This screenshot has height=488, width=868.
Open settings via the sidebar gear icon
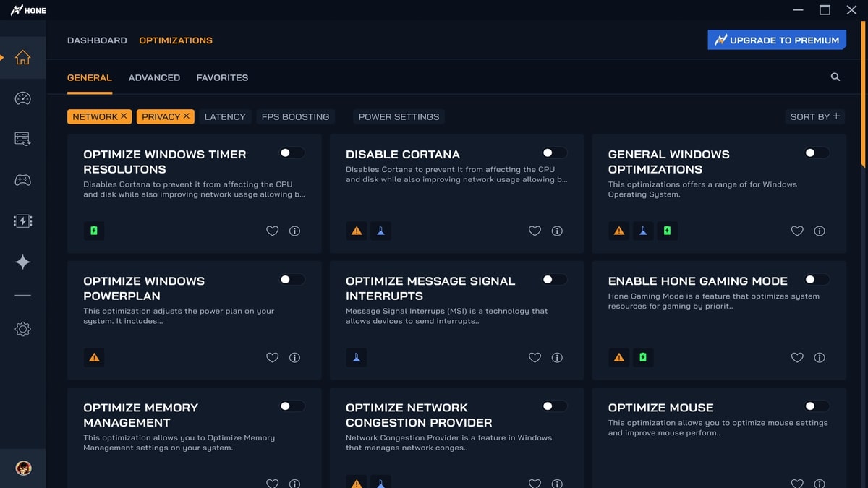pyautogui.click(x=22, y=329)
